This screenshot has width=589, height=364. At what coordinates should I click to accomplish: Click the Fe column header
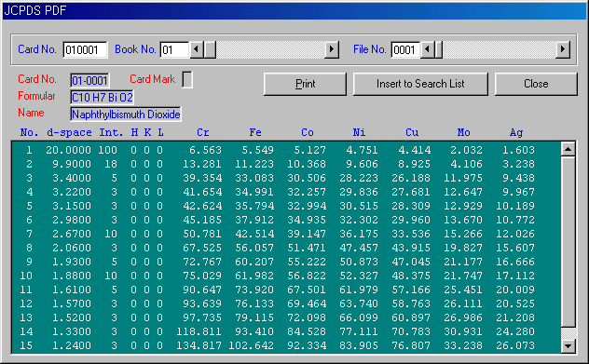255,132
